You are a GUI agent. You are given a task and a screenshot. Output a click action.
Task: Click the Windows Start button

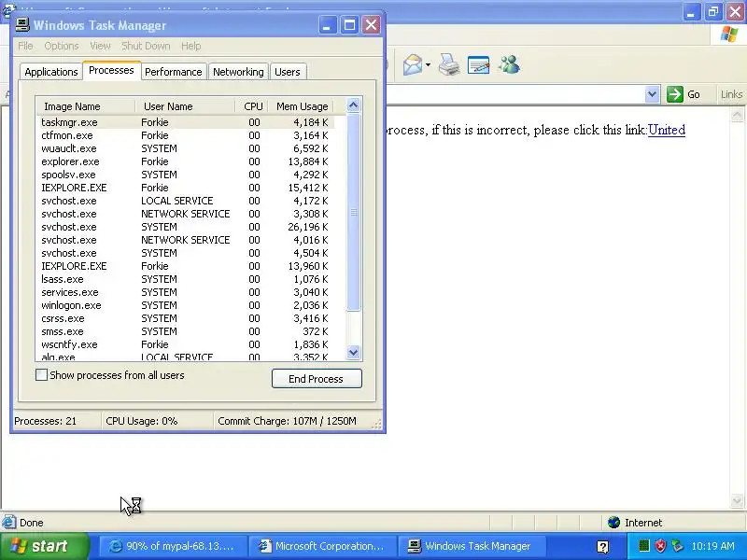(x=45, y=546)
